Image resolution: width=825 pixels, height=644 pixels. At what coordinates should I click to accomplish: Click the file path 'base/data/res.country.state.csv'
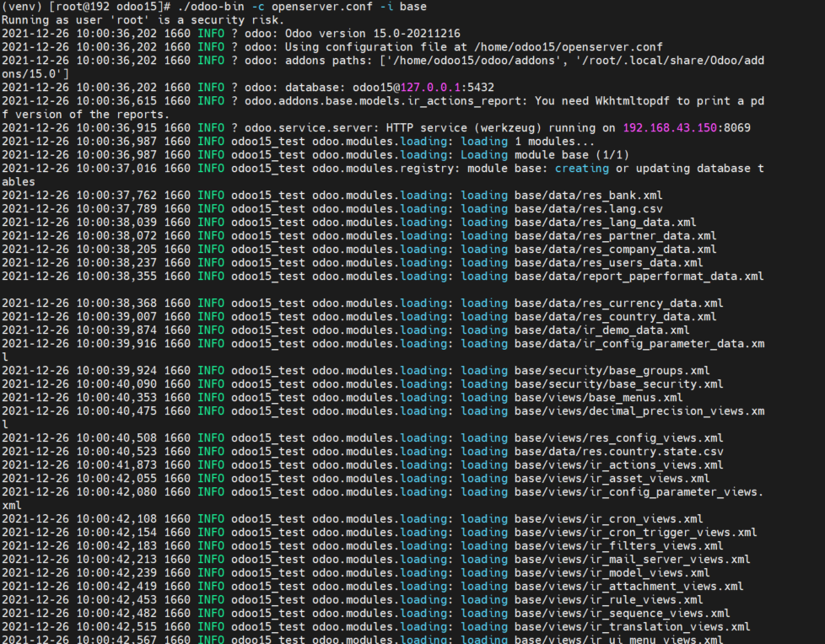(619, 452)
